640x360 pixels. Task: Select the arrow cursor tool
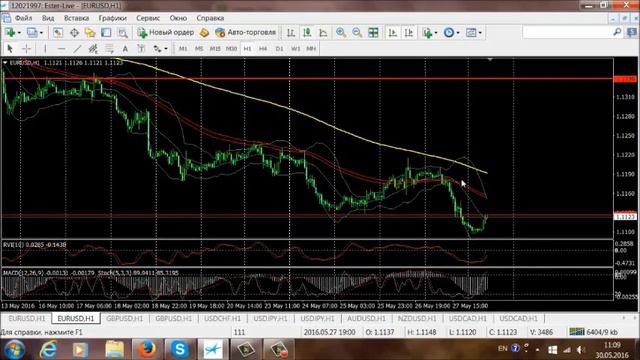(x=10, y=49)
